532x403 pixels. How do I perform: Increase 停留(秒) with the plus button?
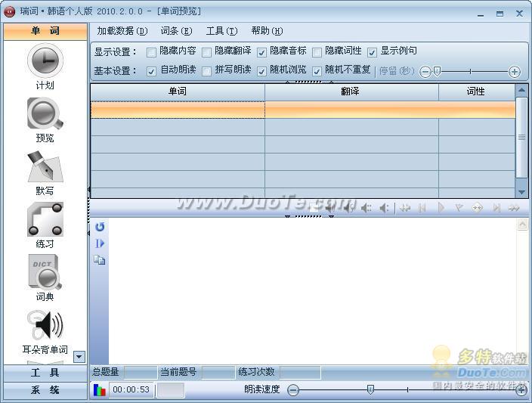click(515, 72)
